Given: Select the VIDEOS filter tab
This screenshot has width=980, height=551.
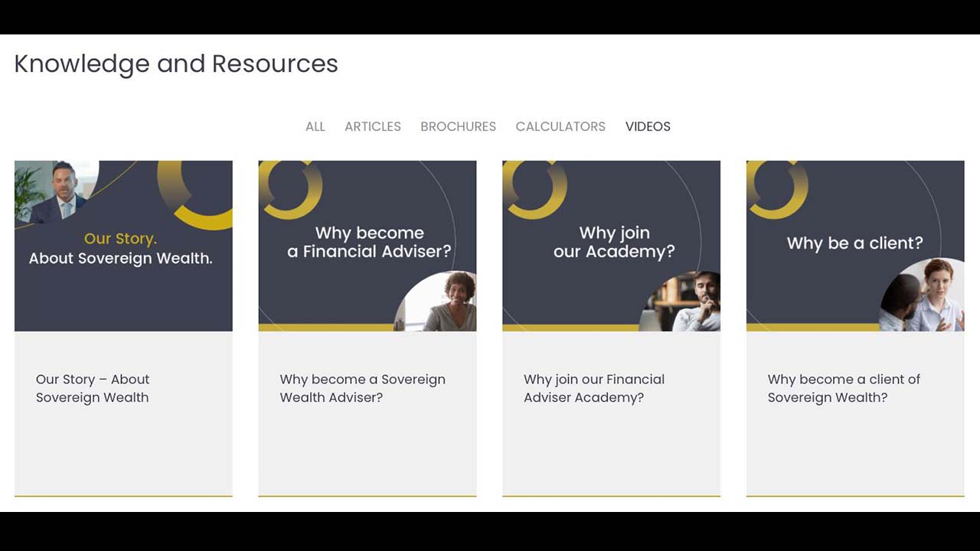Looking at the screenshot, I should (x=648, y=127).
